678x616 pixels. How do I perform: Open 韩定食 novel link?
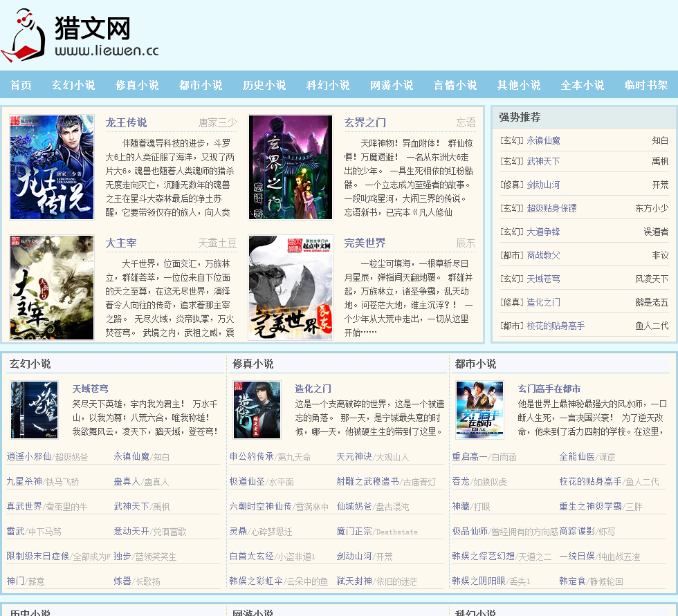573,581
